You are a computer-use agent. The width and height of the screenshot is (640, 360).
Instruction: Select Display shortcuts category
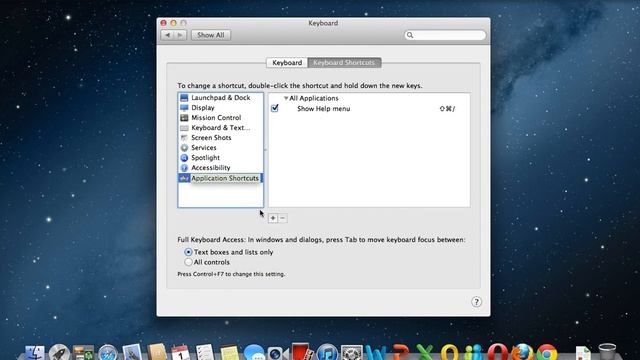point(220,108)
